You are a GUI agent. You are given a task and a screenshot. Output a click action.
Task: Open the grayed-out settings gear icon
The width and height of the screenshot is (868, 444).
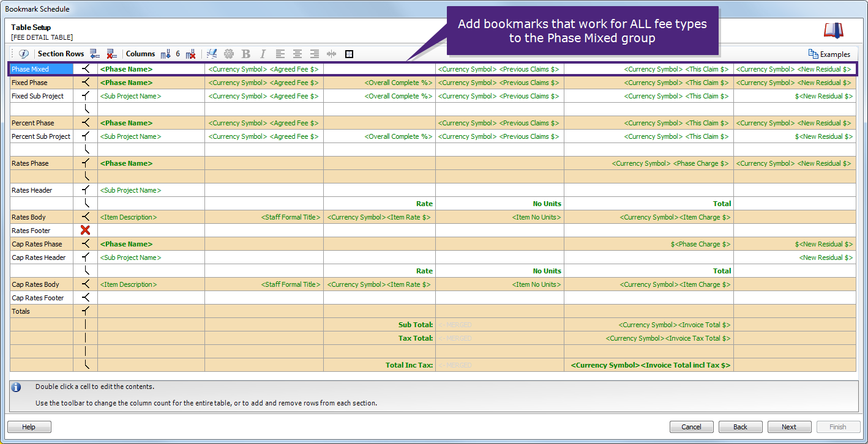[x=228, y=54]
